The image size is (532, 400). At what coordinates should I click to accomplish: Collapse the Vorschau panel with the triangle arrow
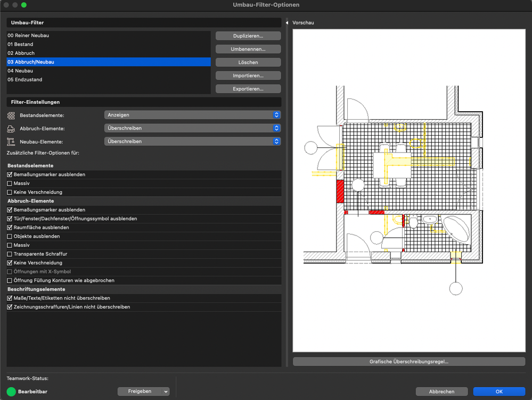tap(287, 23)
